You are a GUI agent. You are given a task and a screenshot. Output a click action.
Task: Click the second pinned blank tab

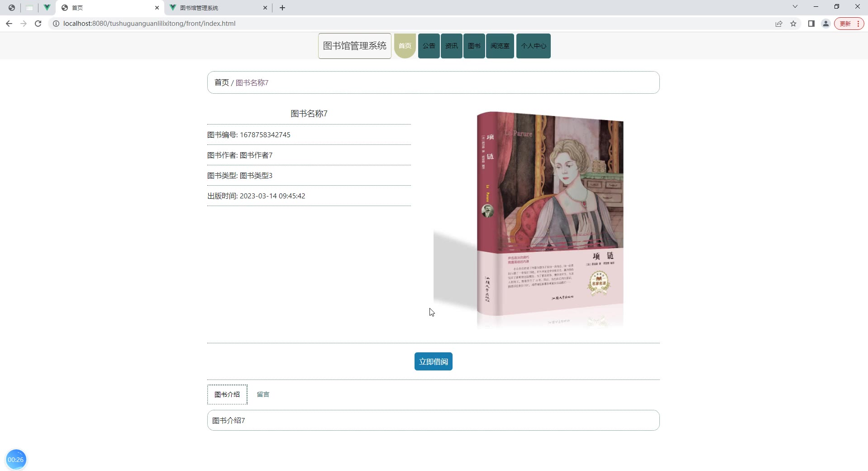pos(29,8)
